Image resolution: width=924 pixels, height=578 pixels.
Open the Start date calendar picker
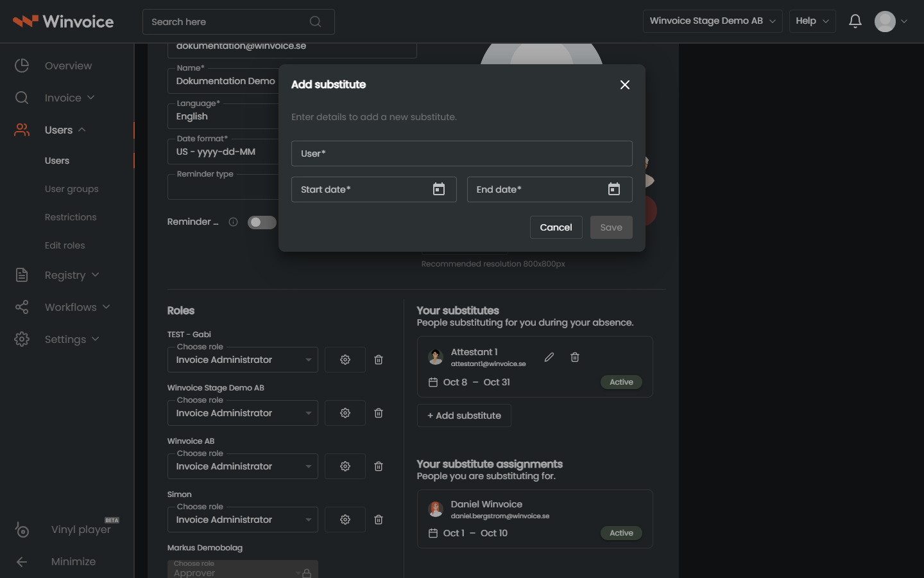point(439,189)
